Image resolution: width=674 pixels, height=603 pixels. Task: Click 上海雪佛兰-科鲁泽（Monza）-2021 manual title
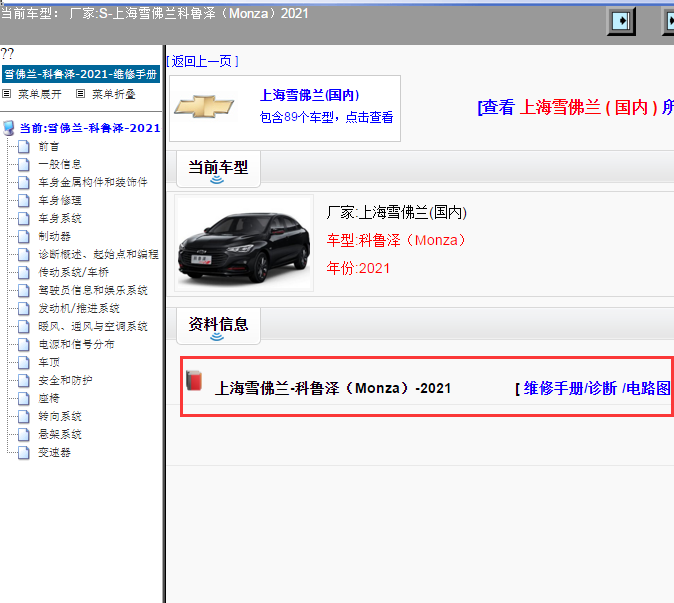pyautogui.click(x=333, y=389)
